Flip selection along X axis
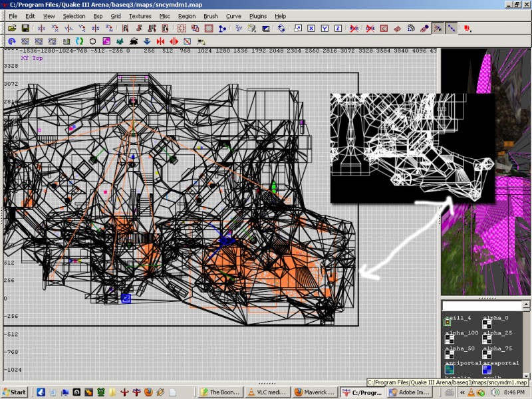 [x=42, y=29]
